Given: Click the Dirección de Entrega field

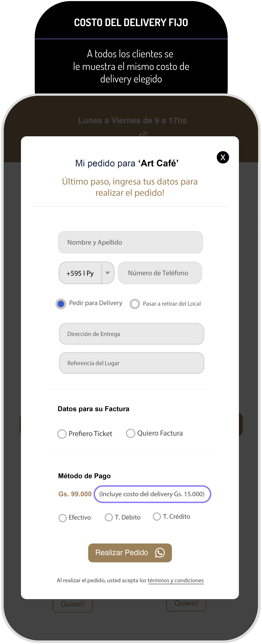Looking at the screenshot, I should click(132, 334).
